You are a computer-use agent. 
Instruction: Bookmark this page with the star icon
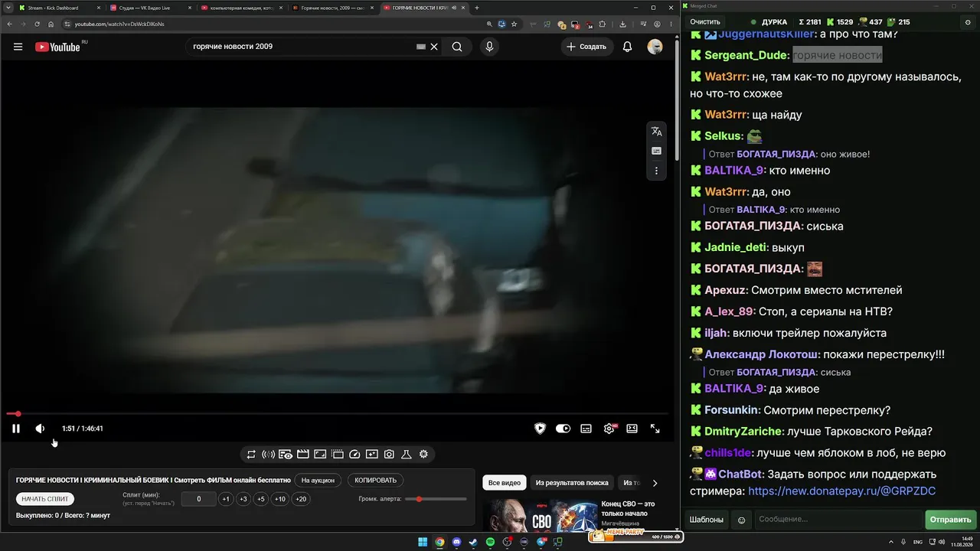[x=514, y=24]
